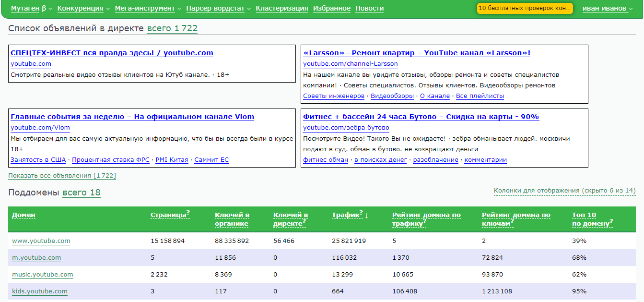Click the youtube.com/Vlom URL

pos(40,128)
